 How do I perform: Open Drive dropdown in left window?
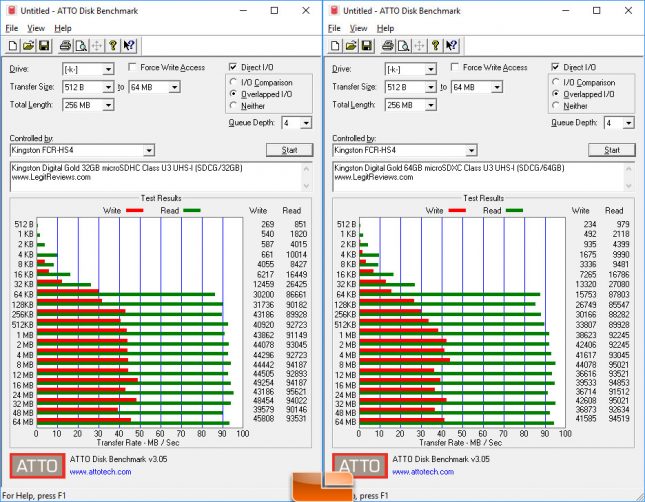[108, 69]
